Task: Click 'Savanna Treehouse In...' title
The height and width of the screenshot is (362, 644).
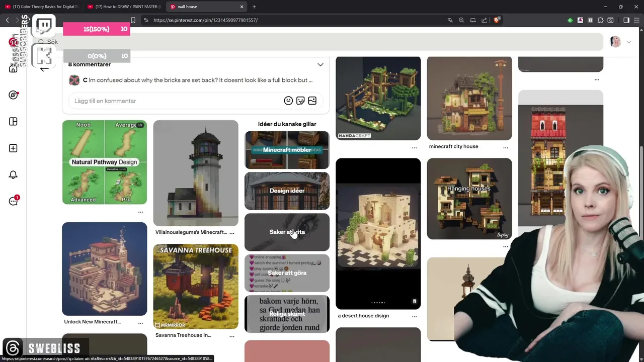Action: point(183,335)
